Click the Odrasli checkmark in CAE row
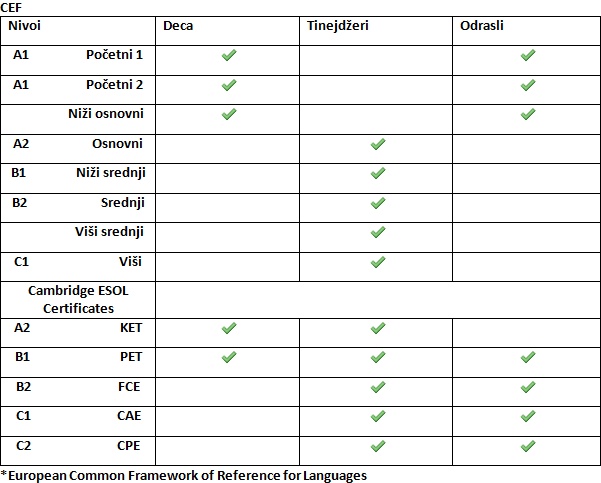The image size is (601, 483). (528, 416)
